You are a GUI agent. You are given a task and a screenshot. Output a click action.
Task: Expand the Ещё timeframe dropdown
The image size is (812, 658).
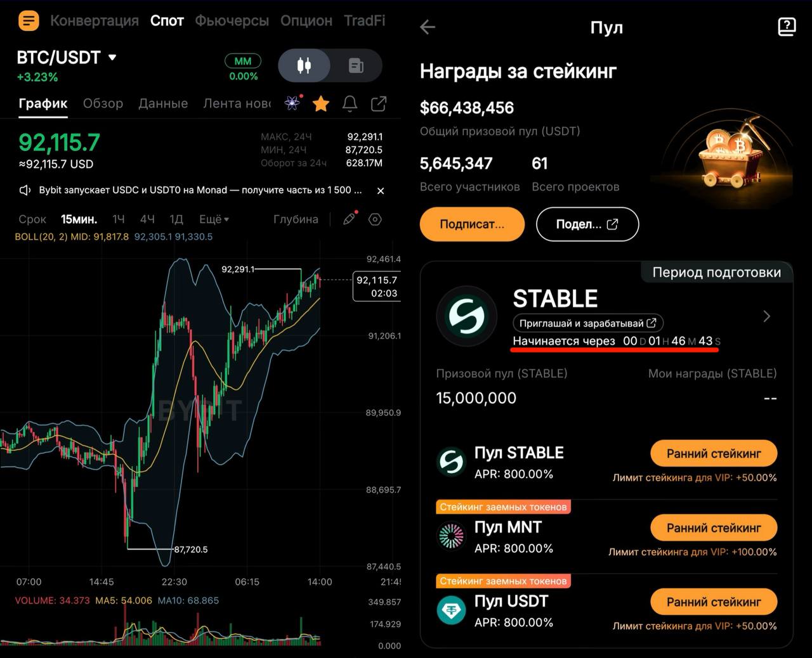(214, 219)
